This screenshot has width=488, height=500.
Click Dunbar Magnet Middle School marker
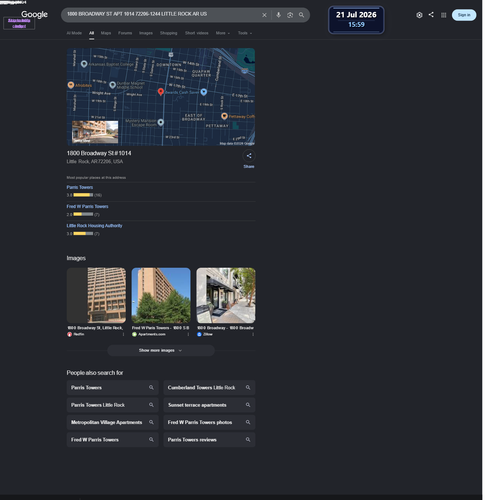point(113,85)
